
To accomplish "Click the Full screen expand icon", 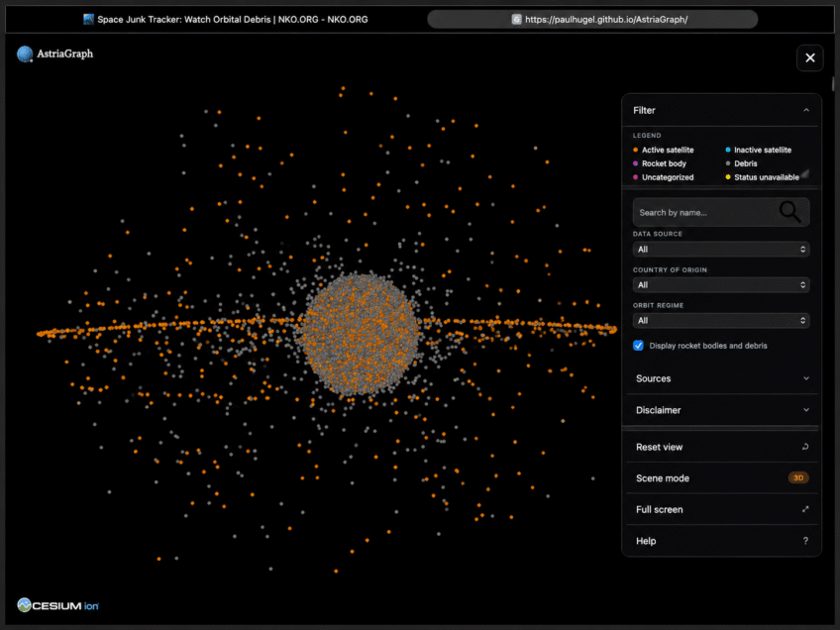I will tap(805, 509).
